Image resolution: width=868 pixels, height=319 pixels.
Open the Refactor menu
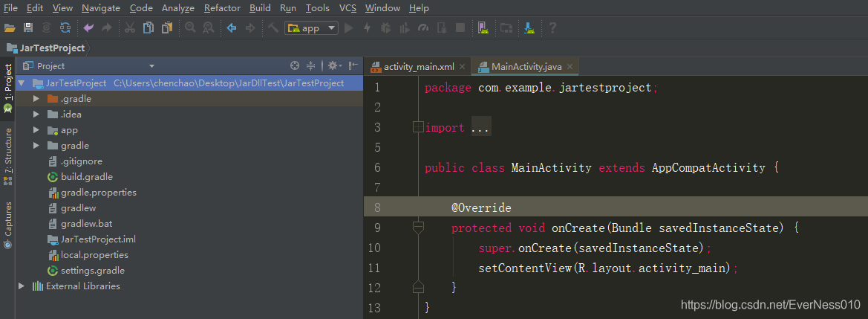pyautogui.click(x=222, y=8)
